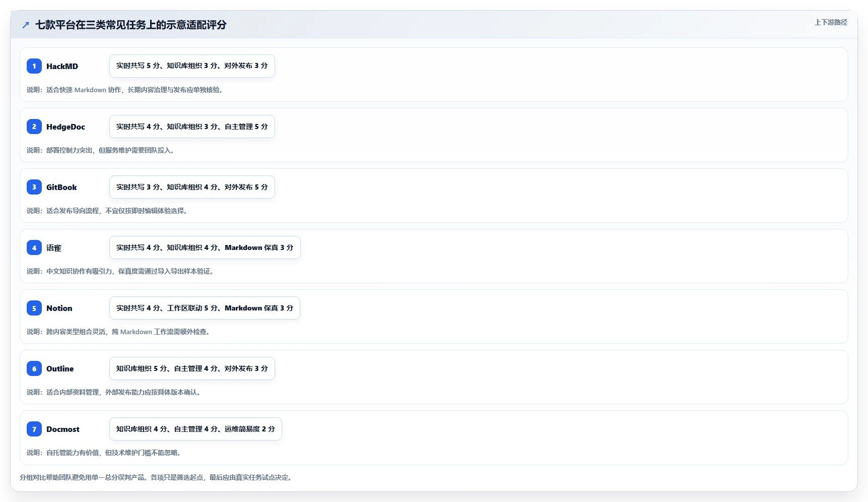Click the HedgeDoc platform name
Image resolution: width=868 pixels, height=502 pixels.
point(65,127)
